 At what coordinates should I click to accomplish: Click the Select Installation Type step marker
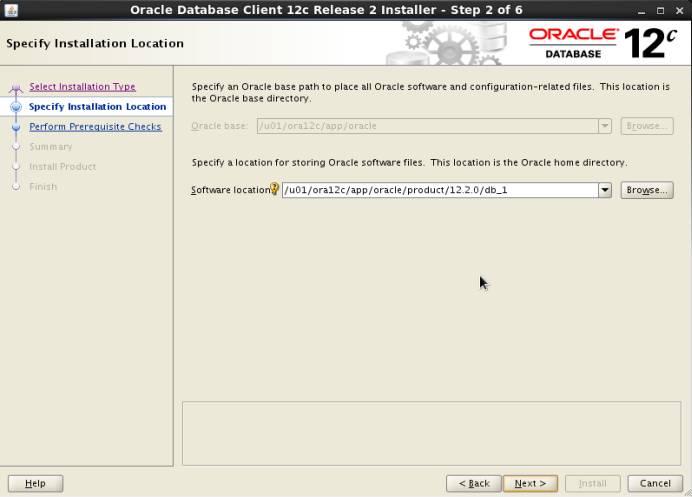[x=16, y=88]
